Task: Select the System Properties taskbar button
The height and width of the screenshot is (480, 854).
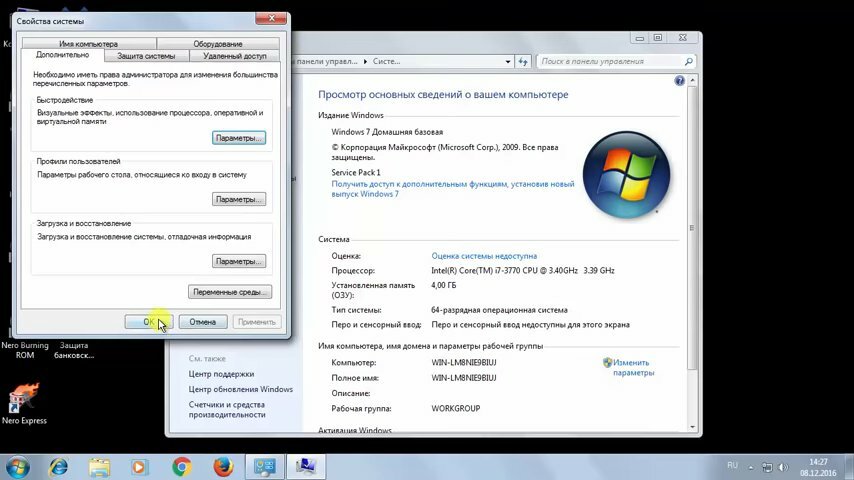Action: pyautogui.click(x=306, y=467)
